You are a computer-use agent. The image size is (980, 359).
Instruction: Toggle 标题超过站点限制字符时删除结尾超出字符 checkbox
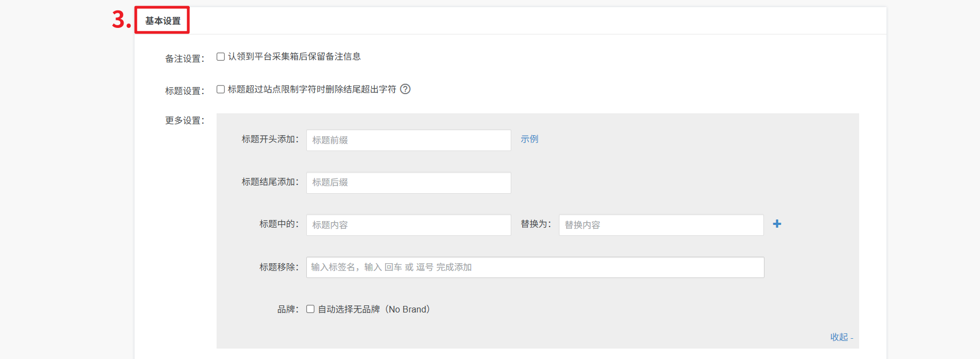pos(221,90)
